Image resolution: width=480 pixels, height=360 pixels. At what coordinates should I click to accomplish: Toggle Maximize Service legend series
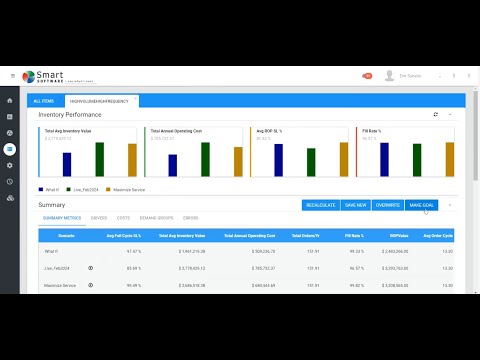point(125,190)
